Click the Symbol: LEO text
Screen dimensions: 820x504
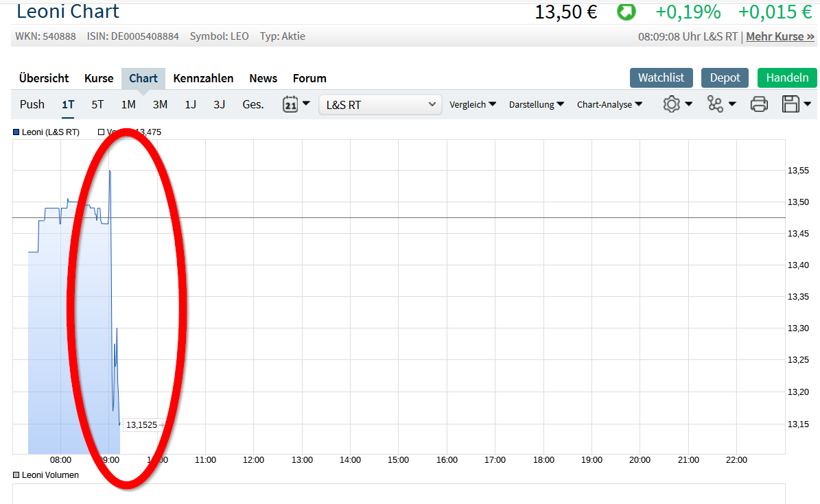219,36
